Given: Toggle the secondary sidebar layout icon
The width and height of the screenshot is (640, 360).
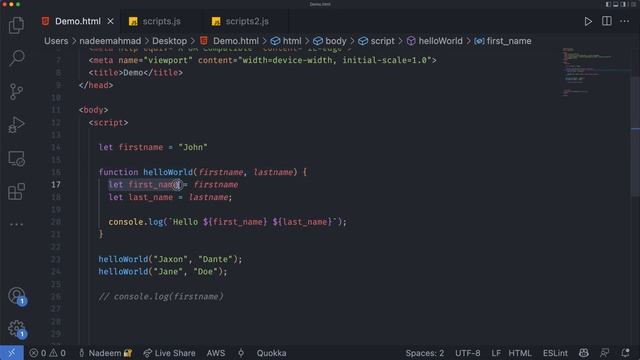Looking at the screenshot, I should (623, 4).
